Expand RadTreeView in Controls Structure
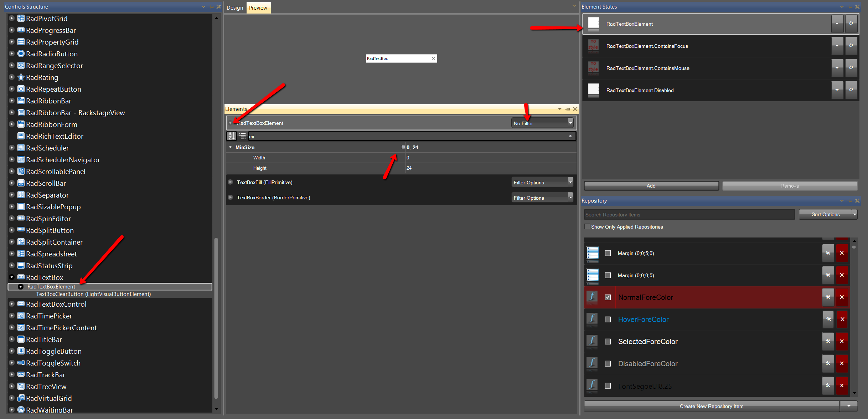 coord(12,386)
